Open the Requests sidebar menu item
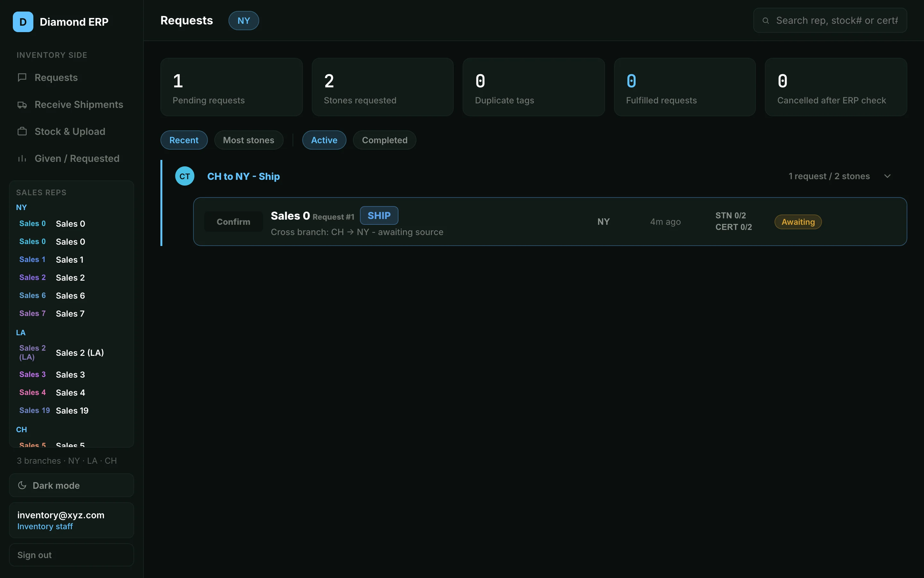Viewport: 924px width, 578px height. click(x=72, y=78)
